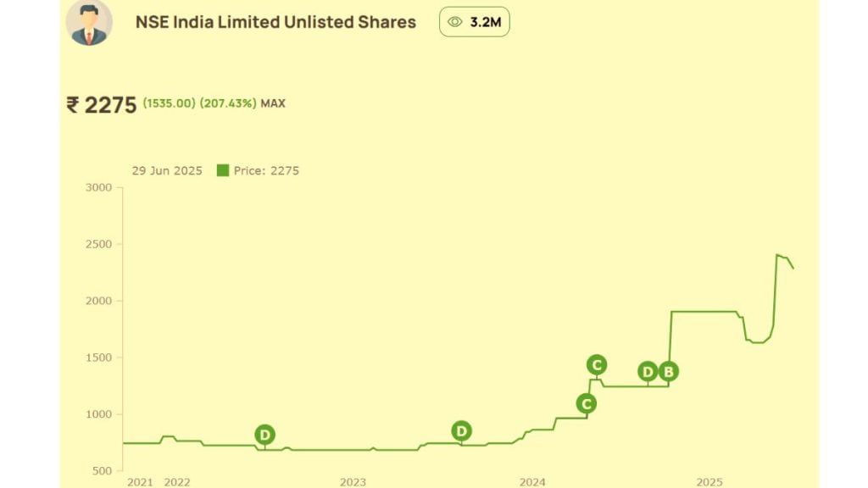Screen dimensions: 868x488
Task: Click the 29 Jun 2025 date label
Action: (167, 171)
